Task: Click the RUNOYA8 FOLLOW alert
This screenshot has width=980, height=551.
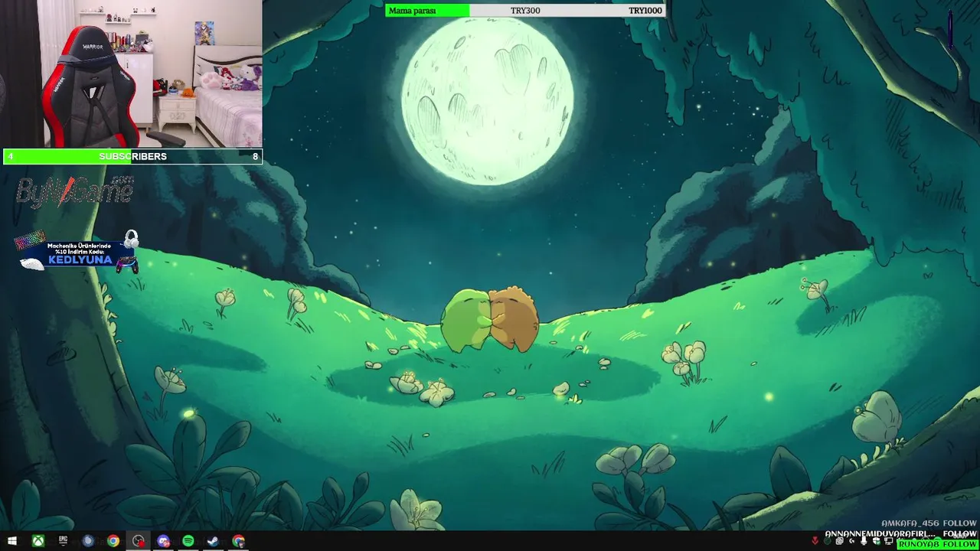Action: 938,544
